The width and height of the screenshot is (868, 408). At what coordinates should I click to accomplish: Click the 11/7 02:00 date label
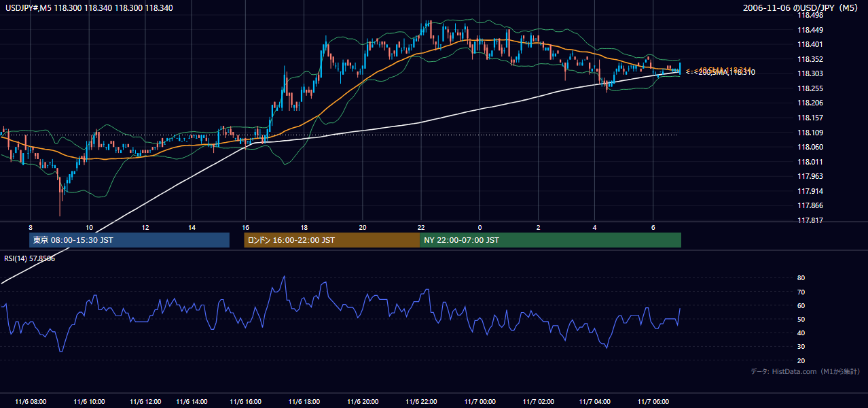tap(538, 402)
